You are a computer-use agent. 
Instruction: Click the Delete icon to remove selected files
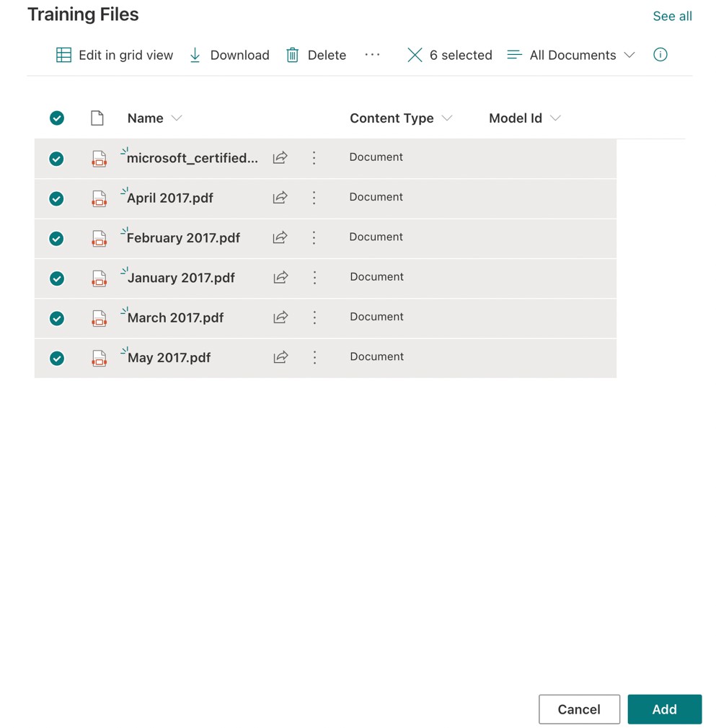pyautogui.click(x=292, y=54)
